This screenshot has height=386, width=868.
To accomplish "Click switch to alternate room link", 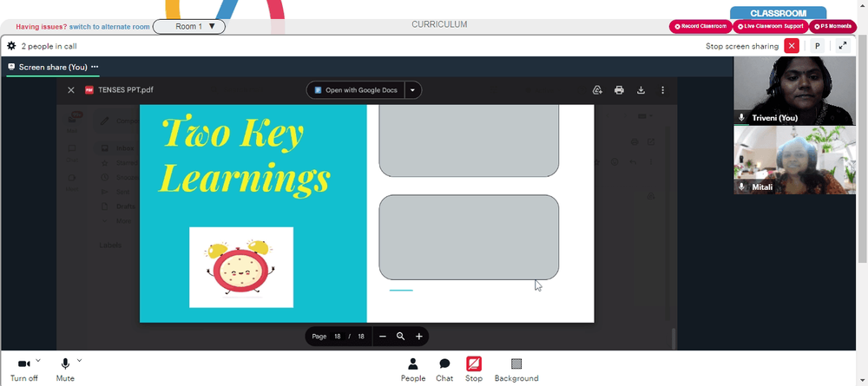I will tap(109, 27).
